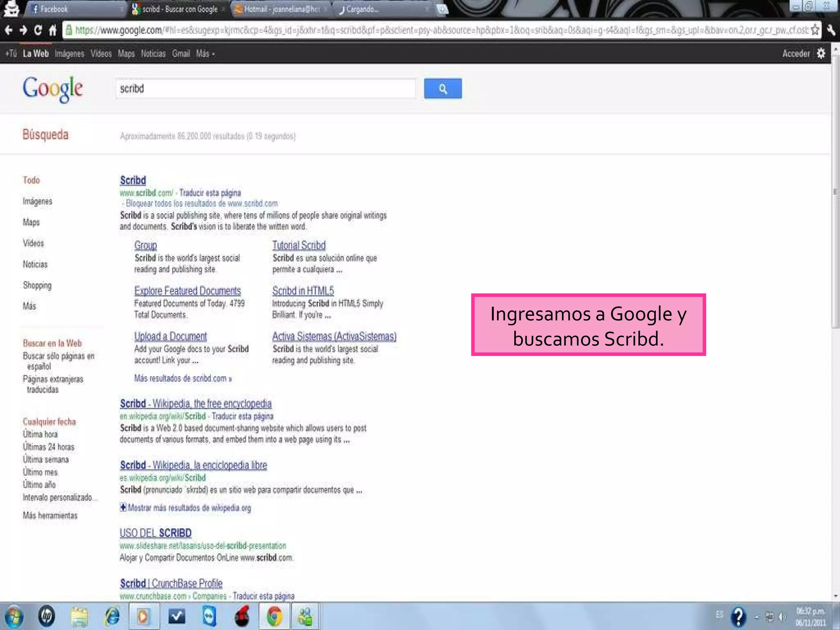840x630 pixels.
Task: Open Windows Media Player taskbar icon
Action: (x=143, y=616)
